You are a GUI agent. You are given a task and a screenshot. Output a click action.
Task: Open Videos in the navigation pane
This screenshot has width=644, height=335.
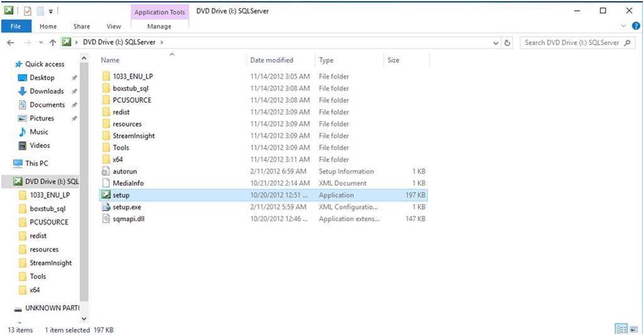coord(40,145)
